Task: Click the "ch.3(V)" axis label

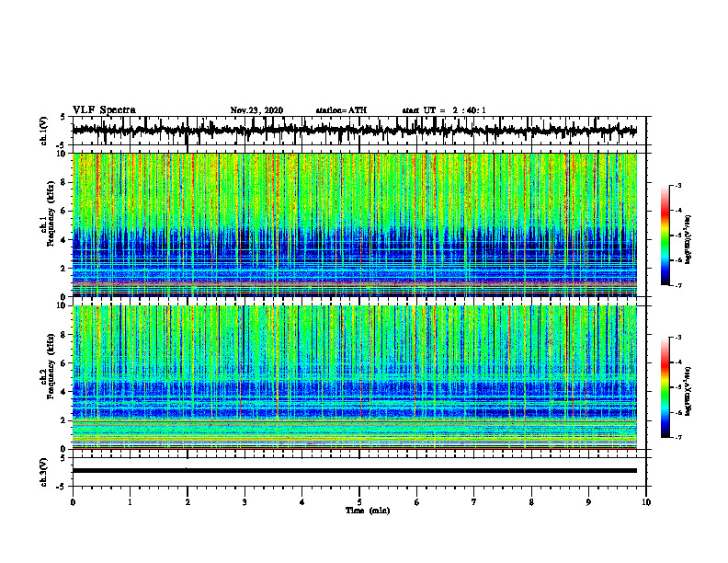Action: (x=44, y=473)
